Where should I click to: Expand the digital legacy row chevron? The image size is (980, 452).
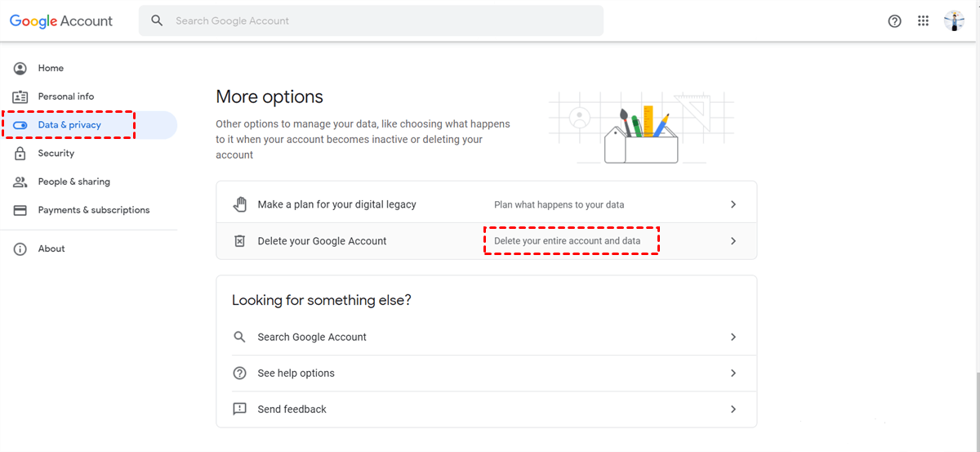pyautogui.click(x=733, y=204)
